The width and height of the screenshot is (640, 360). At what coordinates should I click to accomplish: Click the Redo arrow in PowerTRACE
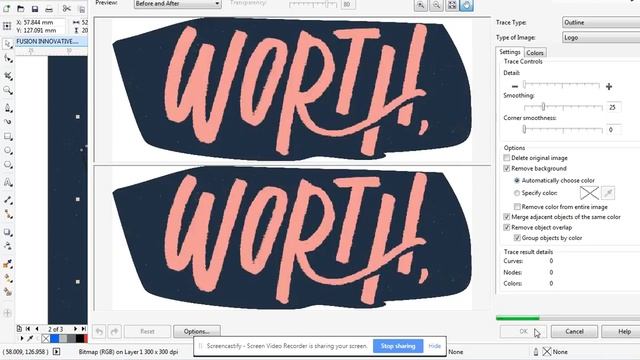pos(114,331)
